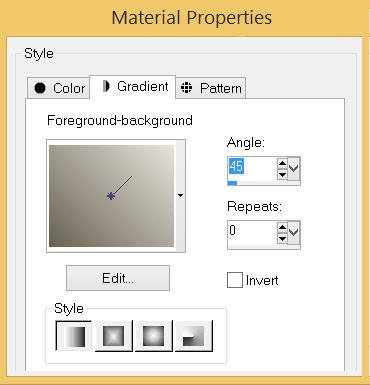Viewport: 370px width, 385px height.
Task: Select the Radial gradient style icon
Action: pos(194,336)
